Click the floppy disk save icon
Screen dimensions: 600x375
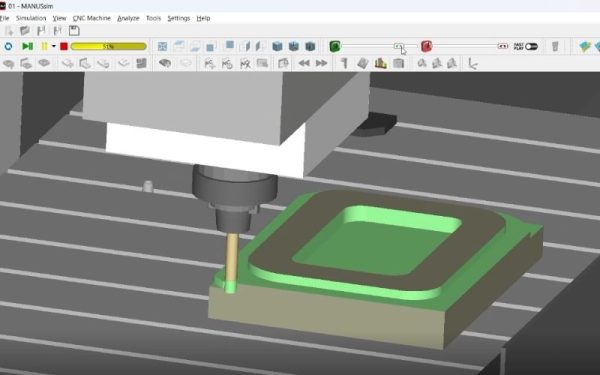[74, 31]
